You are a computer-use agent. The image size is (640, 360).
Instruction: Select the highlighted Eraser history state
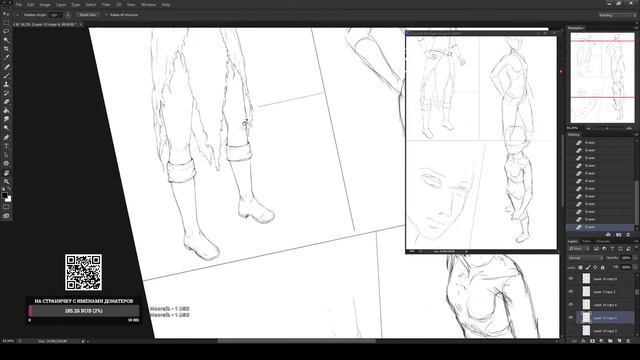click(600, 227)
